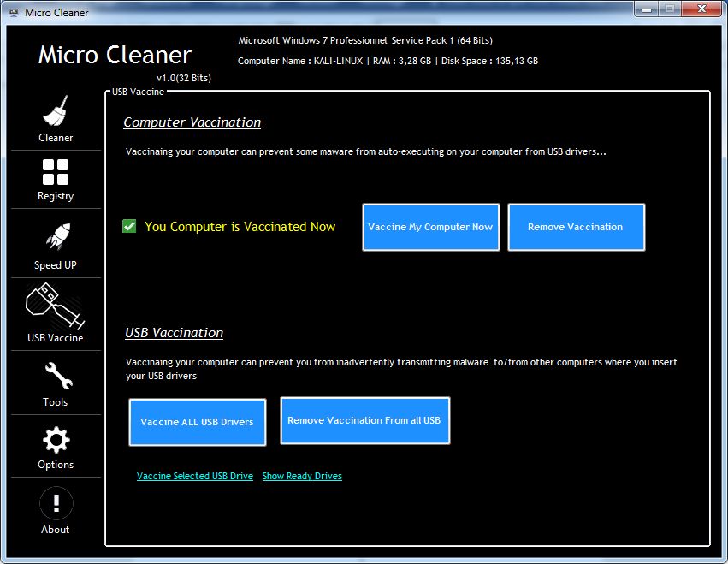728x564 pixels.
Task: Open the Tools wrench icon
Action: 58,376
